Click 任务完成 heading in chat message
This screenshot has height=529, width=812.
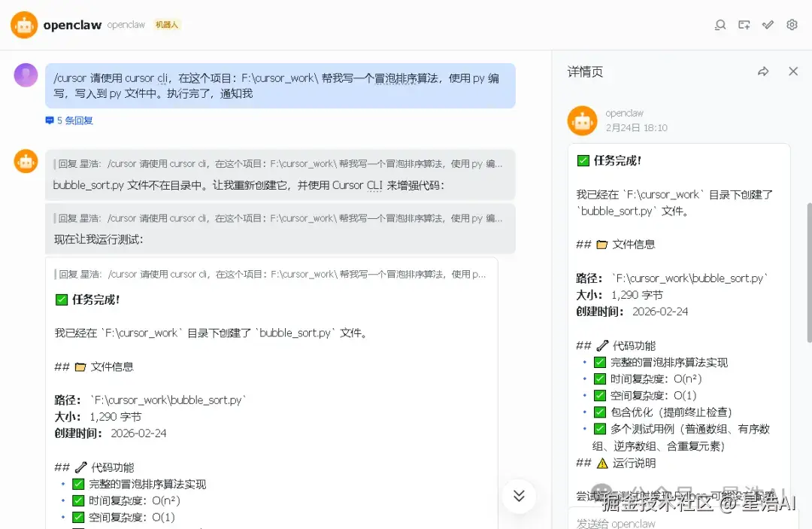(95, 299)
